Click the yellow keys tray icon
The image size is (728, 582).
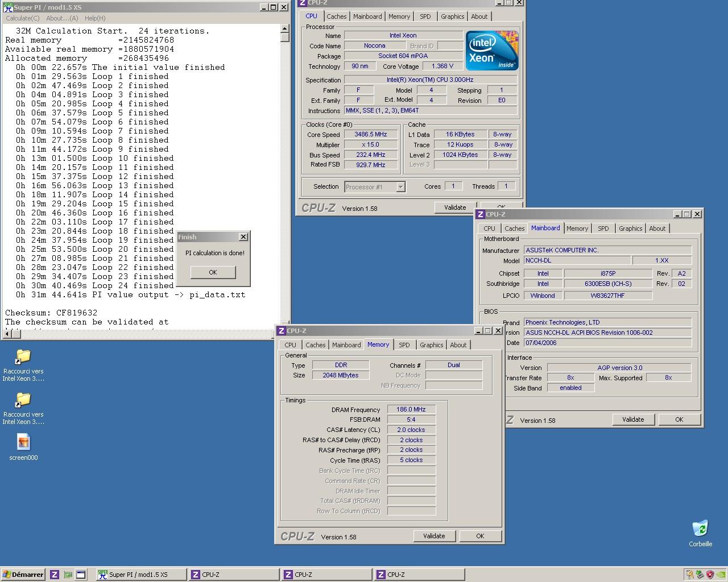(x=690, y=575)
